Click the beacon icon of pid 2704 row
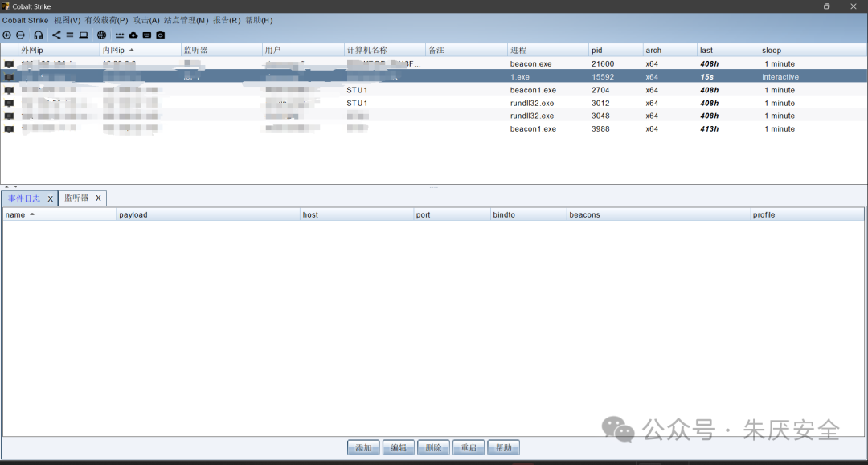868x465 pixels. pos(9,90)
